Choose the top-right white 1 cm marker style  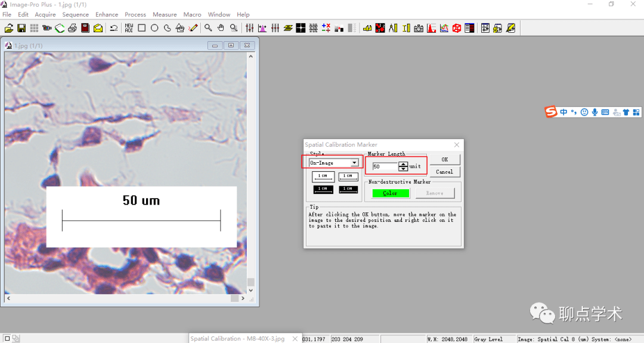348,176
